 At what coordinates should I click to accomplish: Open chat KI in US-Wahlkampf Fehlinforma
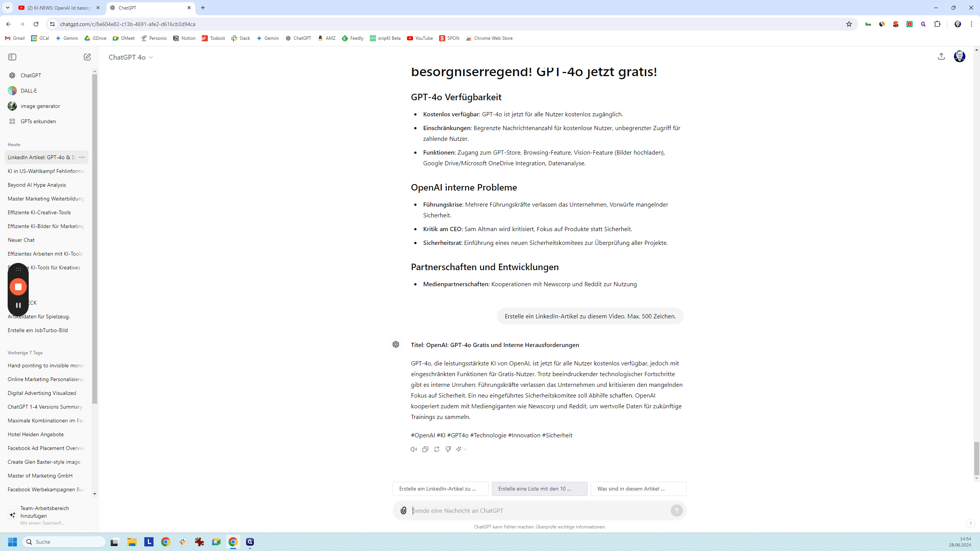(46, 171)
